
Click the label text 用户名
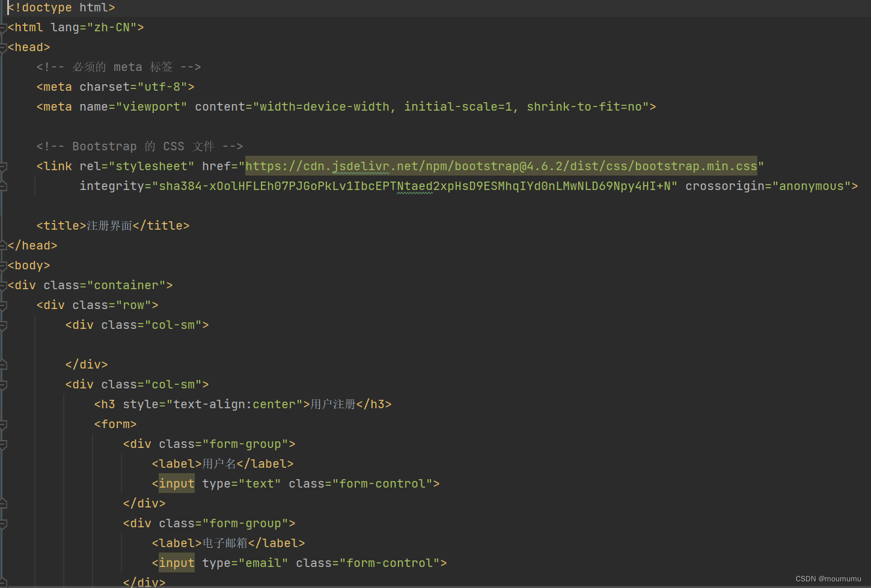pos(219,464)
